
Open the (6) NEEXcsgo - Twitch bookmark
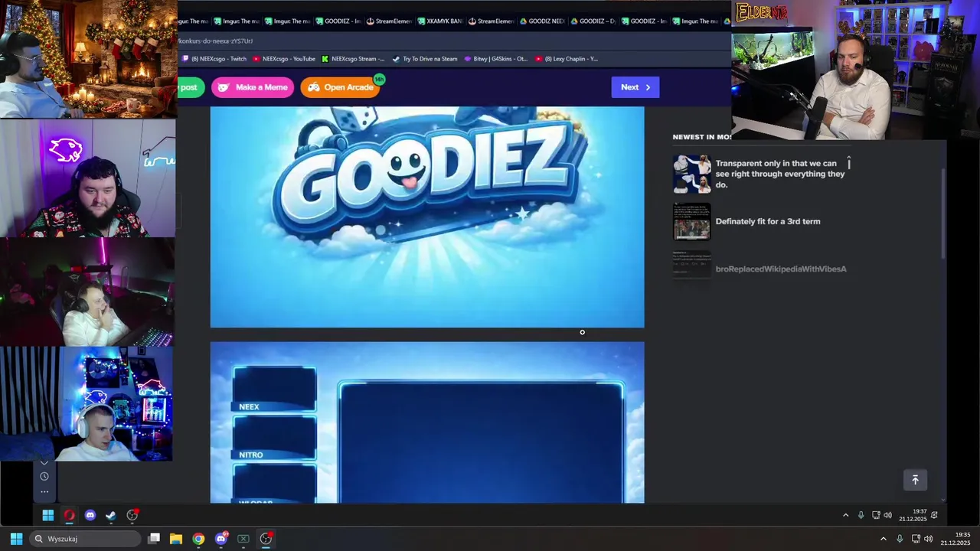[x=214, y=59]
